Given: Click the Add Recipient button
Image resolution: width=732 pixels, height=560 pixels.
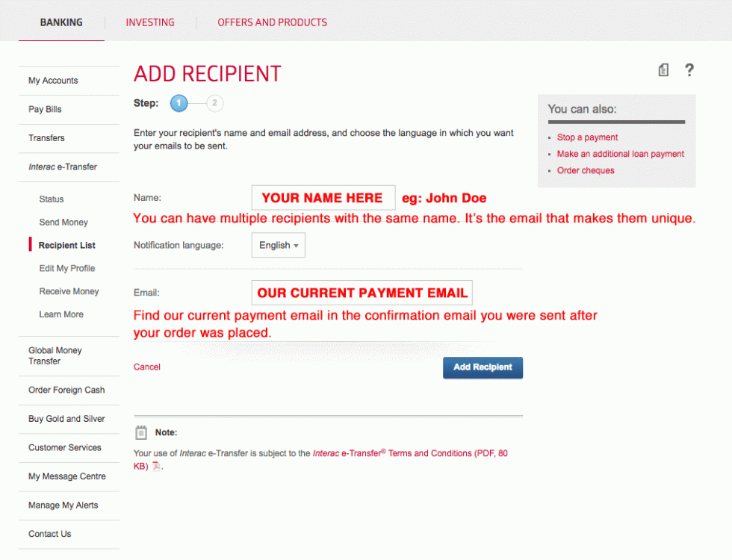Looking at the screenshot, I should pyautogui.click(x=483, y=367).
